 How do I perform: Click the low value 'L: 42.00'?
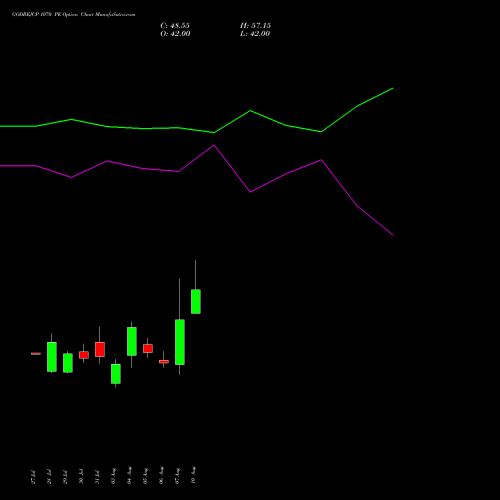255,34
